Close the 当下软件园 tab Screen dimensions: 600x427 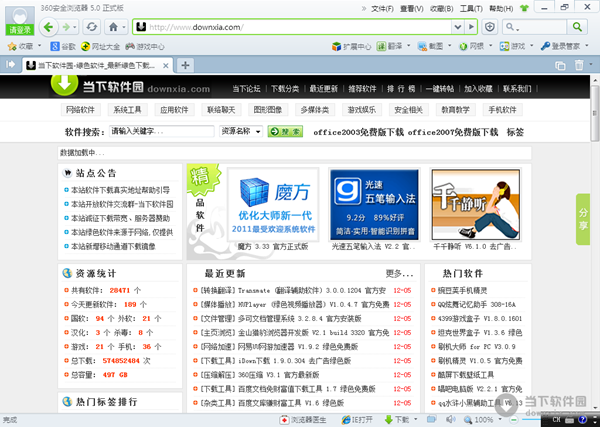tap(166, 66)
